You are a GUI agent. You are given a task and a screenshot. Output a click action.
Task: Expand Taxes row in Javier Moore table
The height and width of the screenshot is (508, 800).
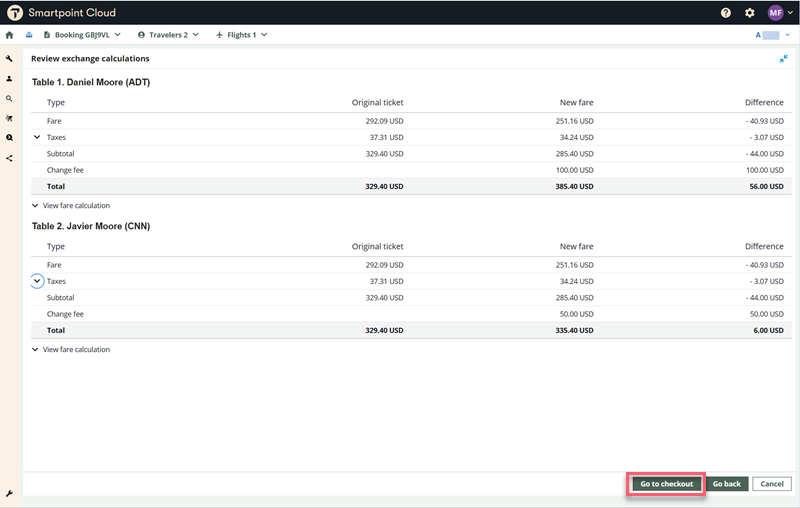pos(37,281)
